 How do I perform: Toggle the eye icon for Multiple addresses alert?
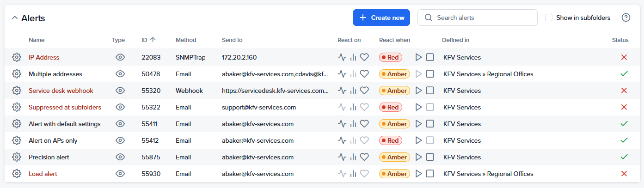[x=120, y=74]
